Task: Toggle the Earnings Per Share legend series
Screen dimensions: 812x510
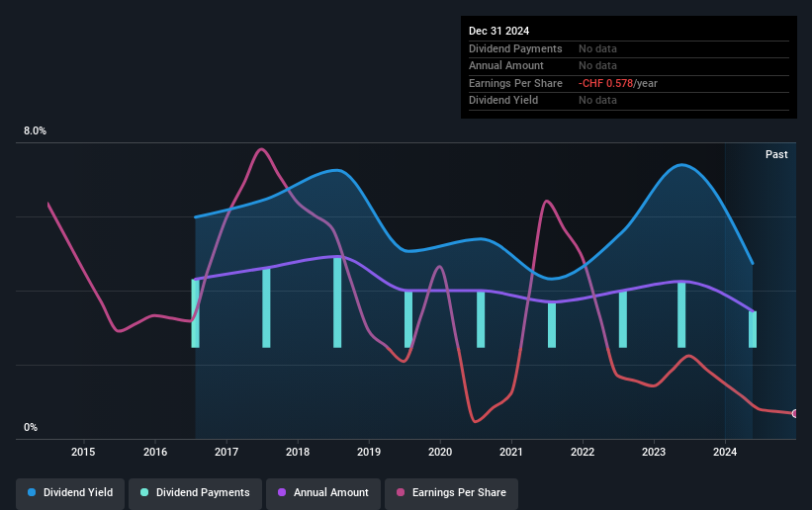Action: click(451, 492)
